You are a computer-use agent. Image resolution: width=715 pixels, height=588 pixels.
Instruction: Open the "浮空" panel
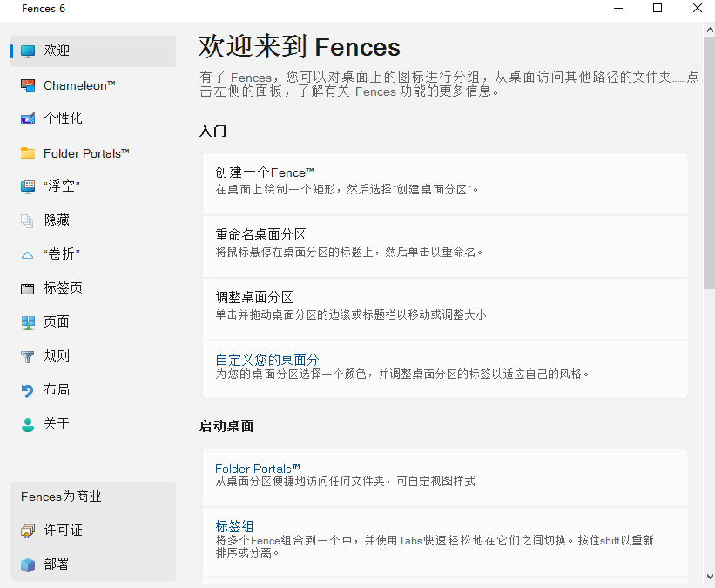pos(93,186)
